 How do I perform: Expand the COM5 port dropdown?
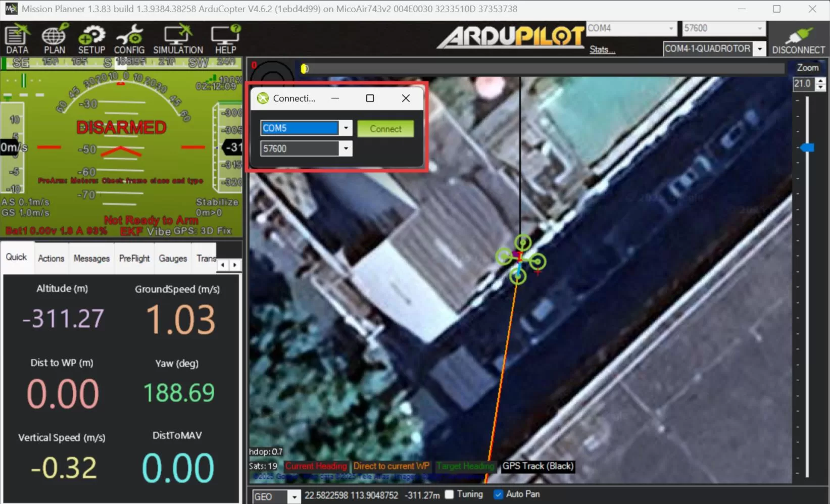tap(346, 128)
